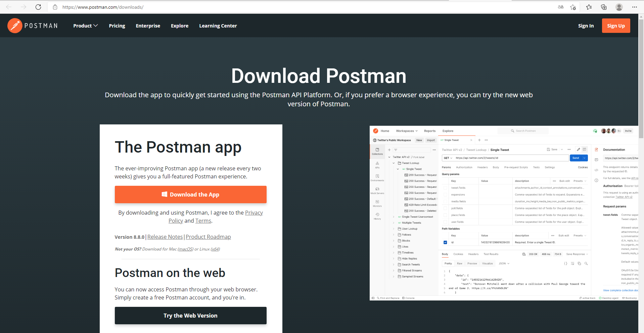This screenshot has height=333, width=644.
Task: Click the read aloud icon in address bar
Action: pos(561,7)
